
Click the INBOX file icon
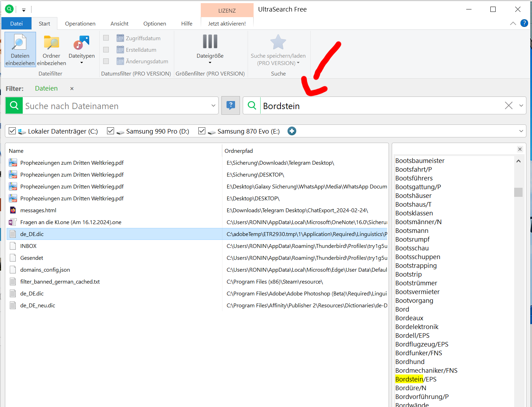[x=13, y=246]
